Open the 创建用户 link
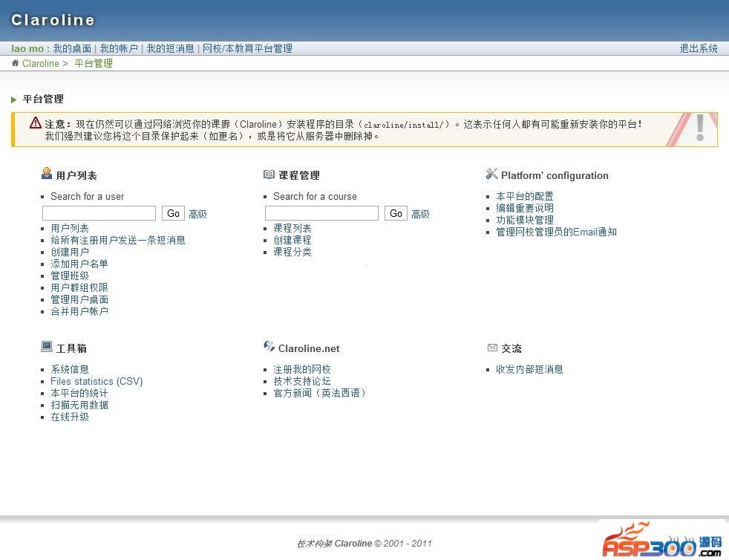The width and height of the screenshot is (729, 560). click(70, 252)
